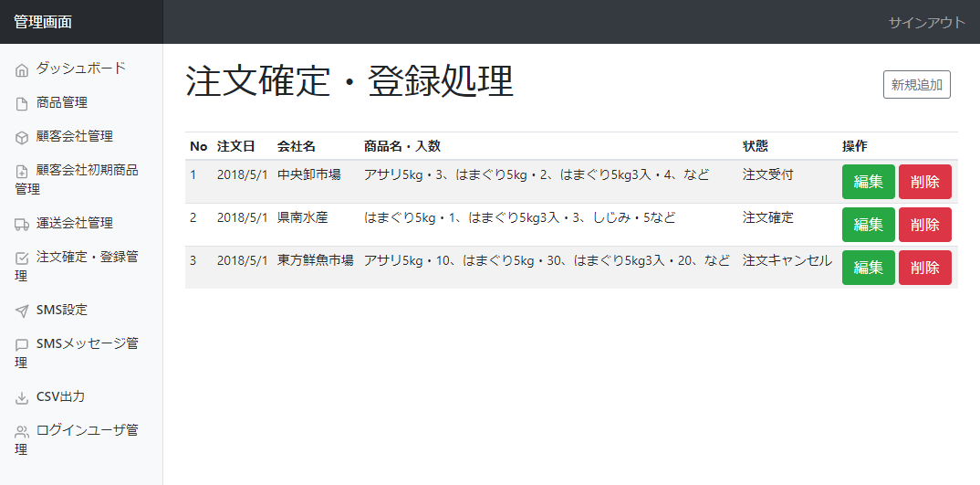Edit the 中央卸市場 order with 編集
The height and width of the screenshot is (485, 980).
pos(868,182)
